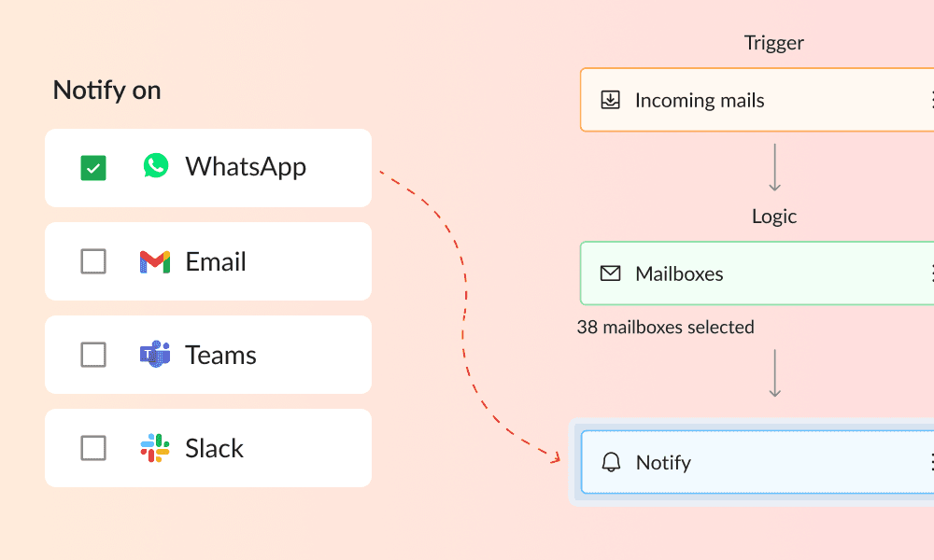Select the Incoming mails trigger node
This screenshot has width=934, height=560.
click(757, 100)
